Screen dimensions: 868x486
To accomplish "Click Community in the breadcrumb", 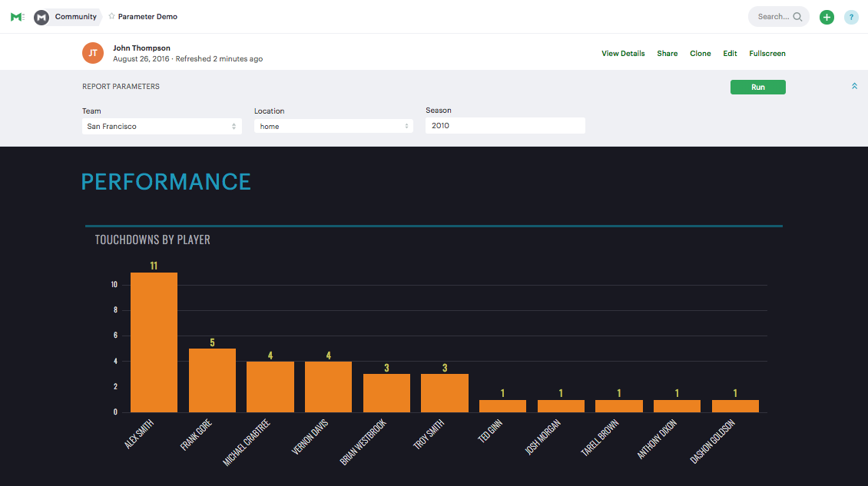I will [76, 17].
